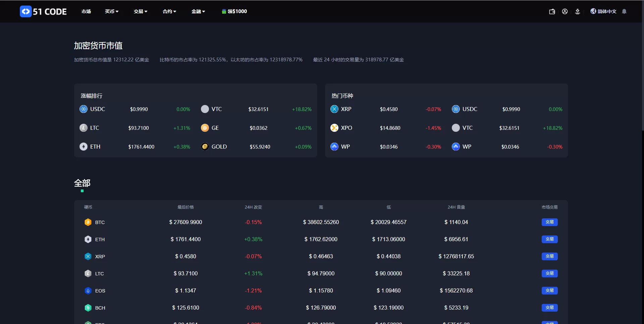Click the download app icon
This screenshot has height=324, width=644.
578,11
